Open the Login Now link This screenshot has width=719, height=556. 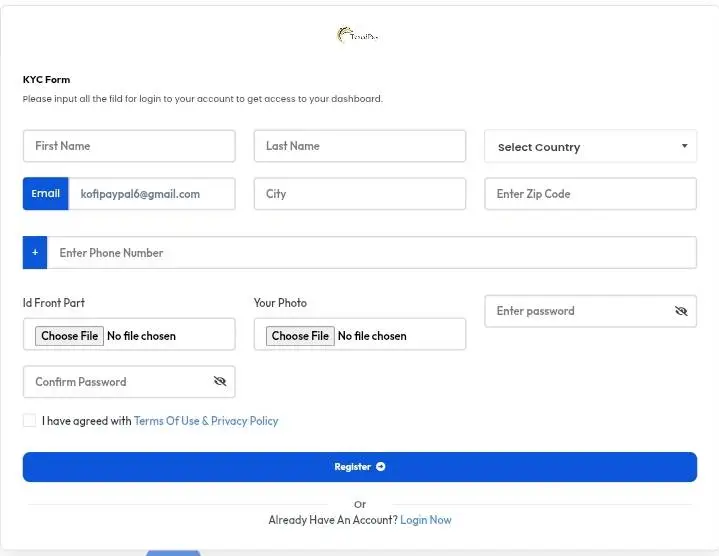pyautogui.click(x=425, y=520)
